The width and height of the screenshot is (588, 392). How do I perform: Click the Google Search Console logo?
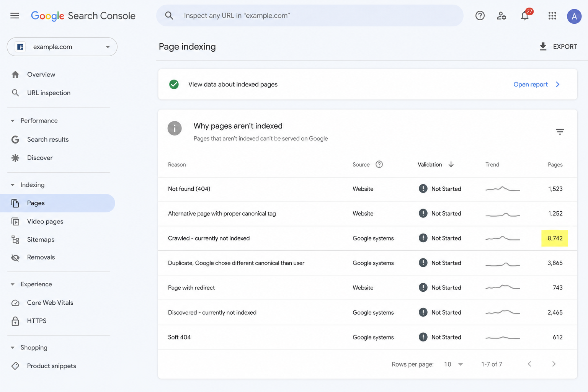click(83, 16)
